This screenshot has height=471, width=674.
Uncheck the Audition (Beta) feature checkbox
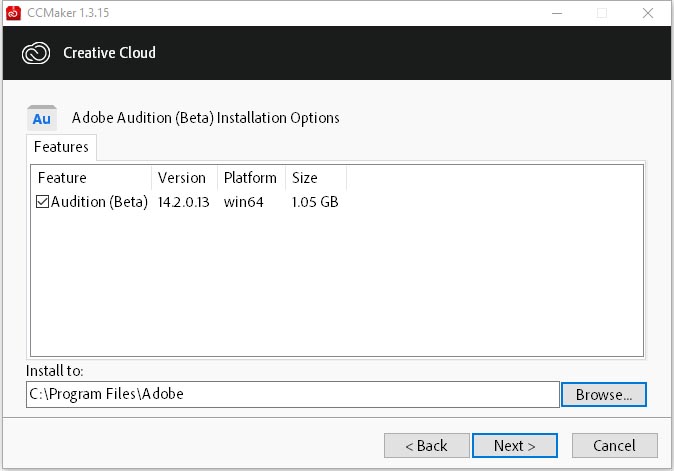coord(42,202)
